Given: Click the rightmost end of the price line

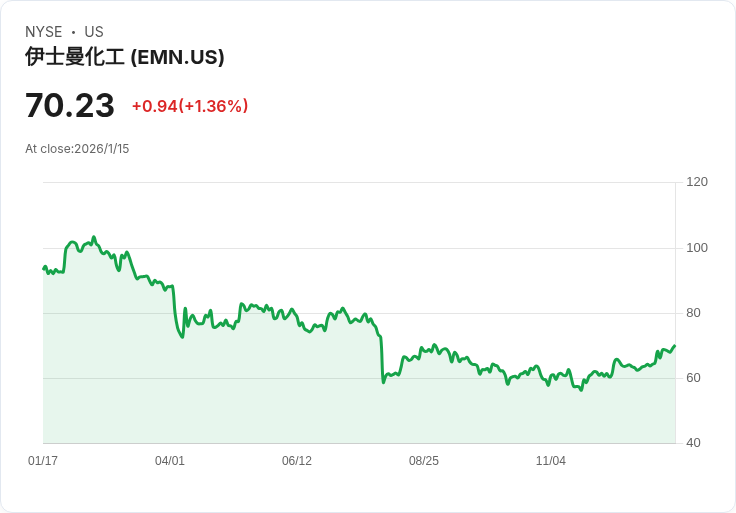Looking at the screenshot, I should pos(675,346).
